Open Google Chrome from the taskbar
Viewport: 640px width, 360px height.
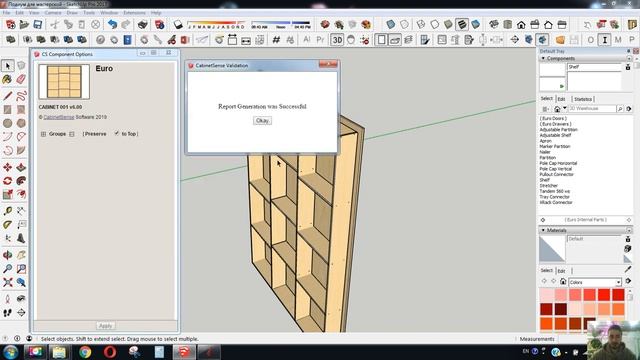tap(85, 352)
